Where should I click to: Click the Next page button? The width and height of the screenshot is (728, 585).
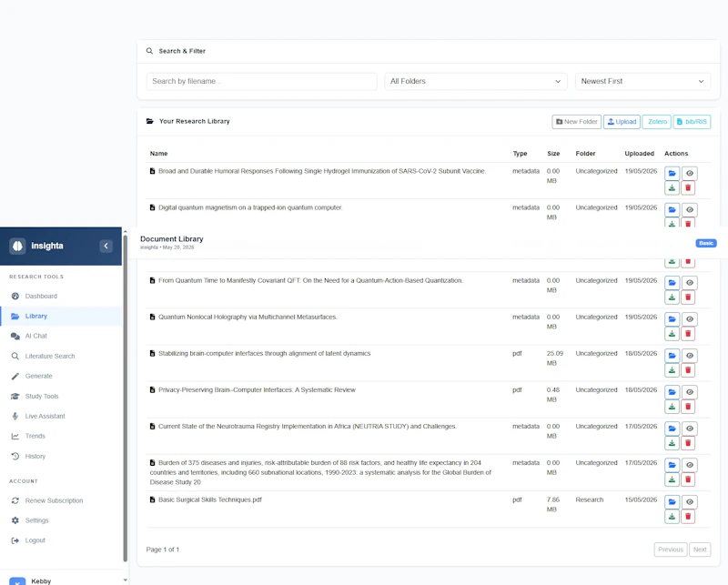tap(700, 550)
